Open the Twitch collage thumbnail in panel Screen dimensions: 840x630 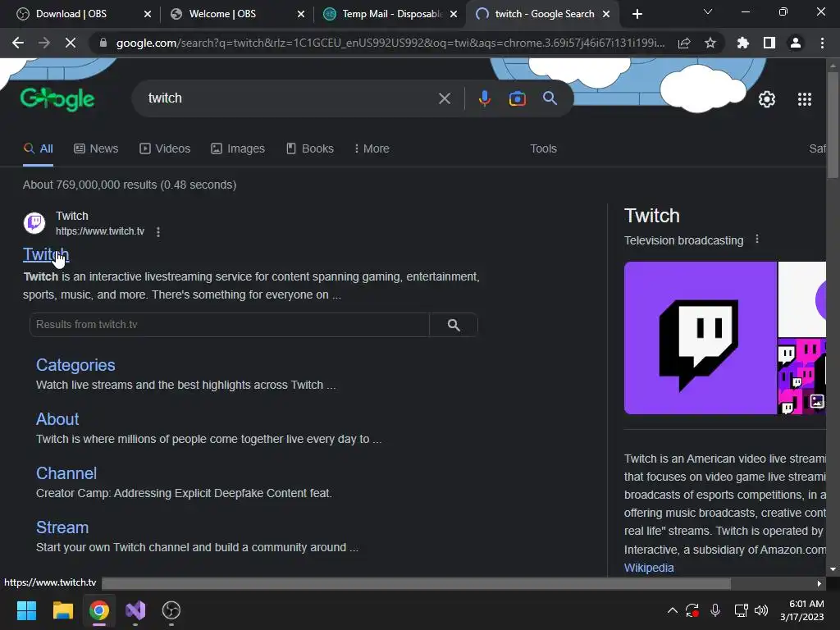[x=802, y=376]
